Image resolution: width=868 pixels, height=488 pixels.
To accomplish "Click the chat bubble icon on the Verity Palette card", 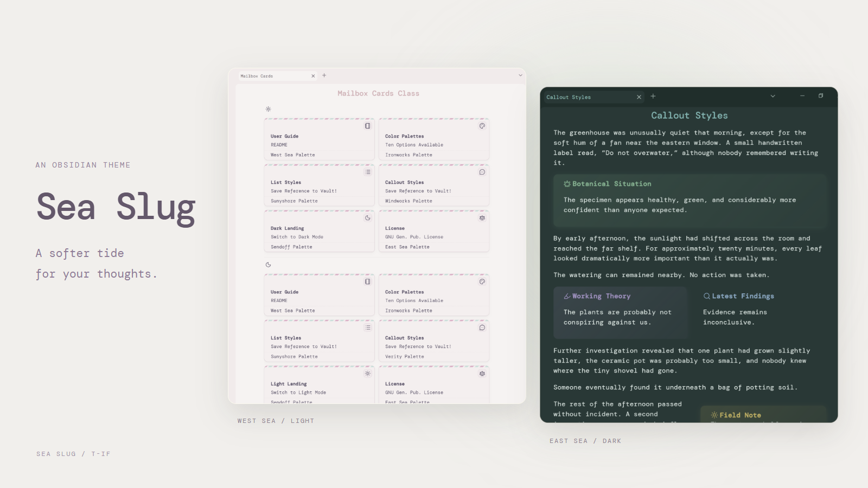I will [x=482, y=328].
